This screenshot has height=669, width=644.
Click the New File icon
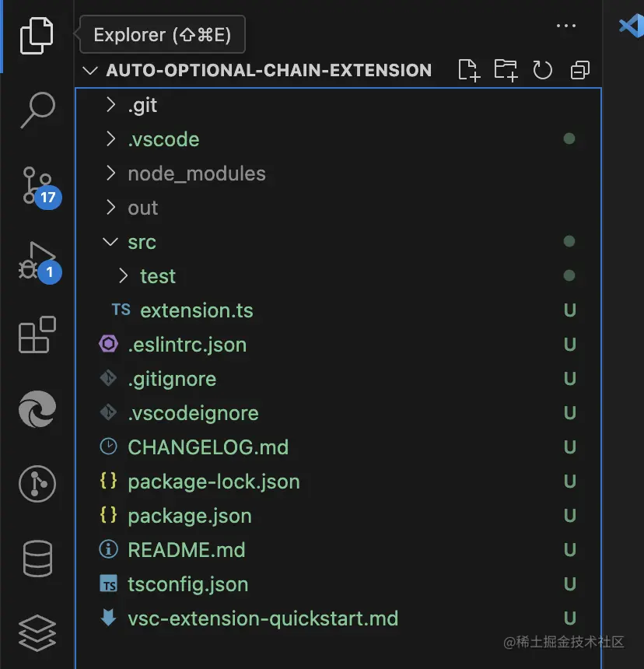(x=469, y=70)
